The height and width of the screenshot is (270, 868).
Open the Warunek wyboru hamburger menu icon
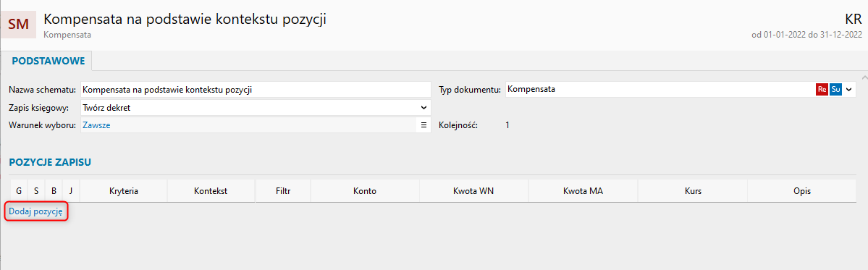424,125
